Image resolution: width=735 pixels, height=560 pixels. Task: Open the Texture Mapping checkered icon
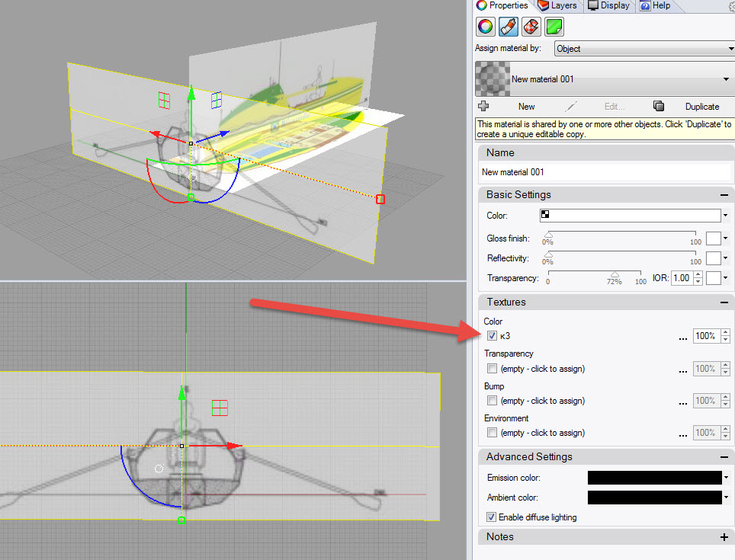[531, 27]
